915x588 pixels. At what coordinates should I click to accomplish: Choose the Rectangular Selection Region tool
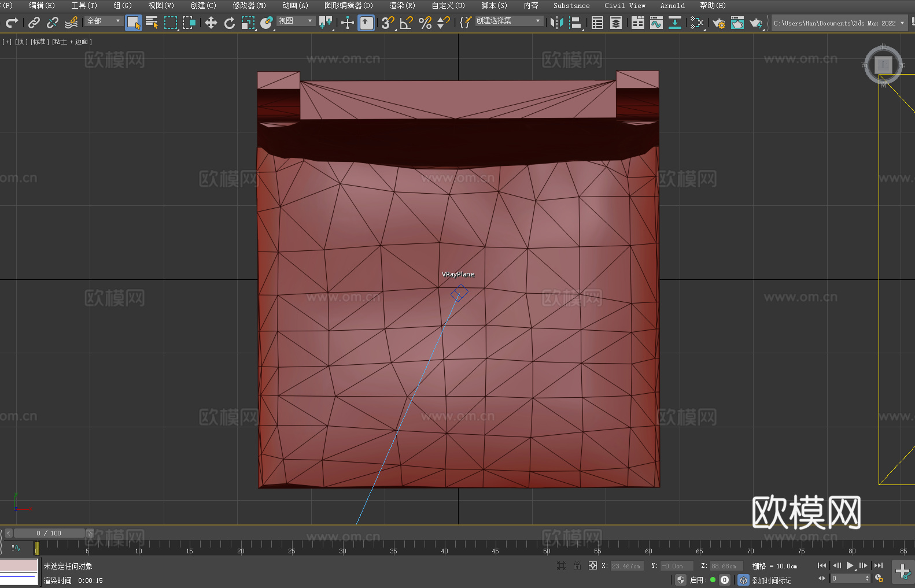pyautogui.click(x=171, y=23)
